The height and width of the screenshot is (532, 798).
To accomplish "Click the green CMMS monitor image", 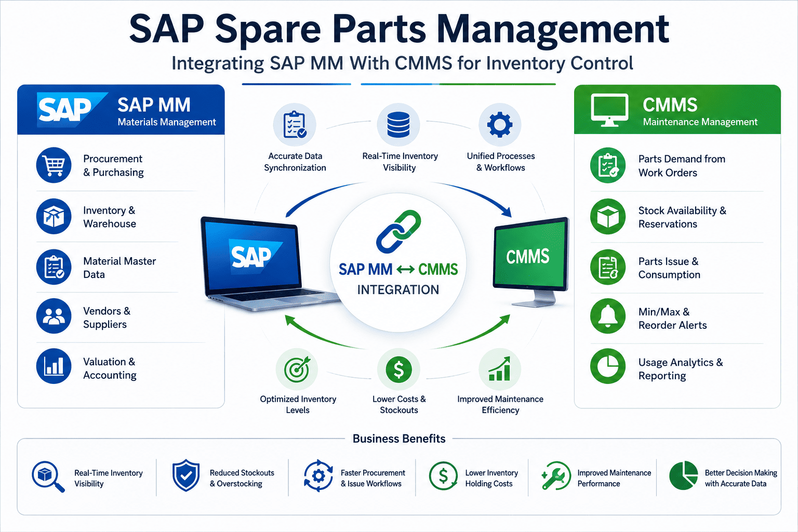I will point(531,262).
